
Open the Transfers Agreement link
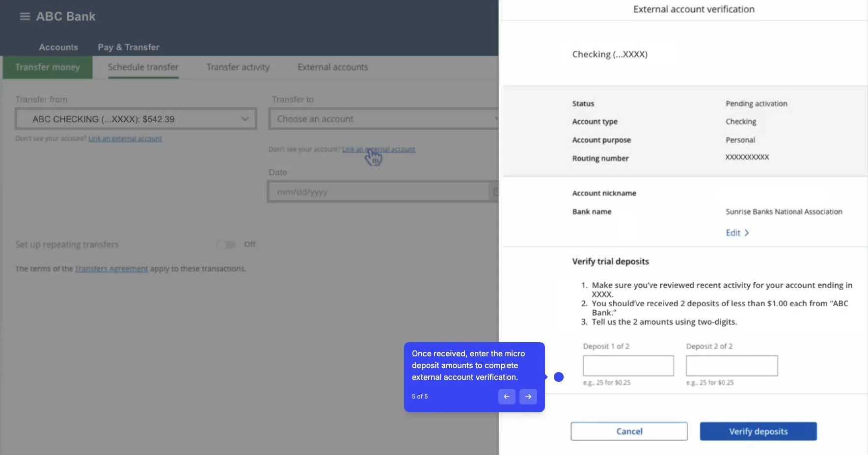[111, 269]
